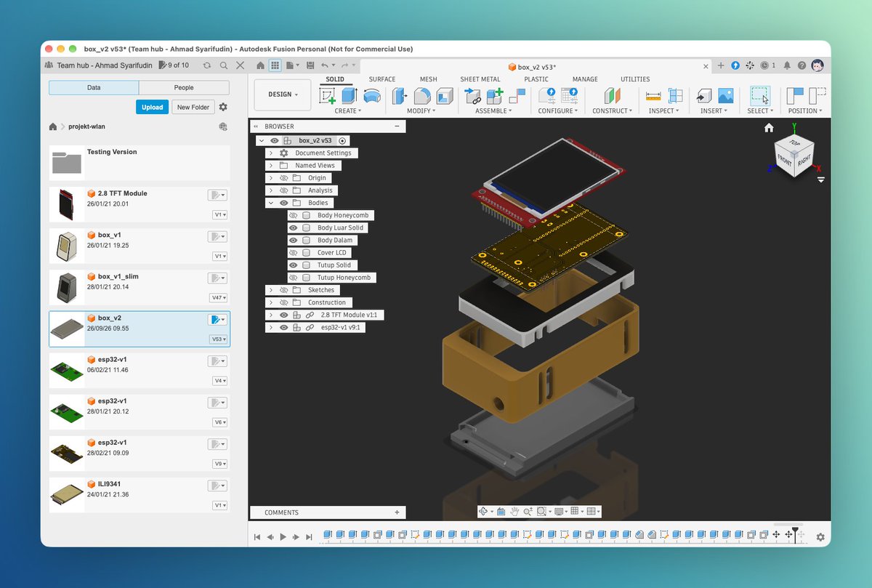Open the MODIFY dropdown menu
The height and width of the screenshot is (588, 872).
coord(421,111)
